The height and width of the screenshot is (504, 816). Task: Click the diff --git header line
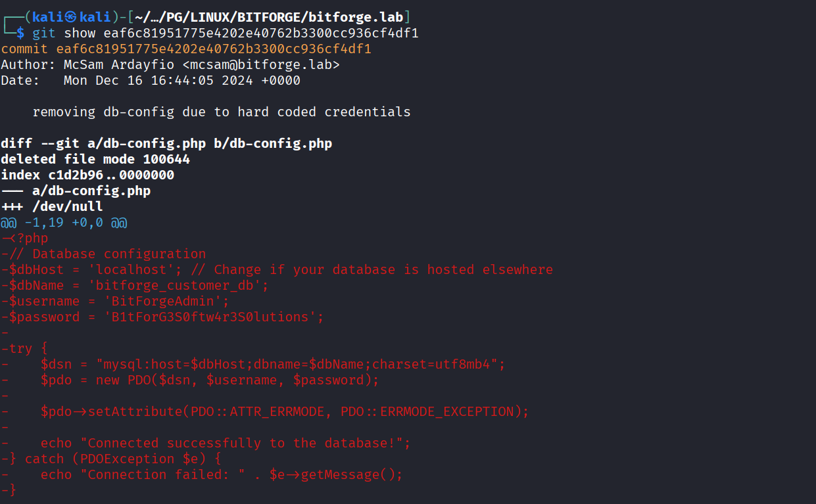pyautogui.click(x=166, y=143)
